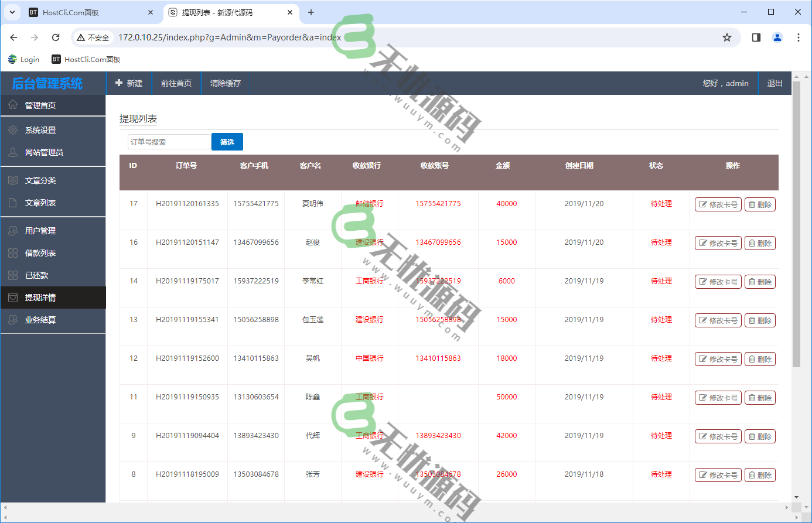Select 用户管理 in the sidebar
The width and height of the screenshot is (812, 523).
pyautogui.click(x=40, y=231)
